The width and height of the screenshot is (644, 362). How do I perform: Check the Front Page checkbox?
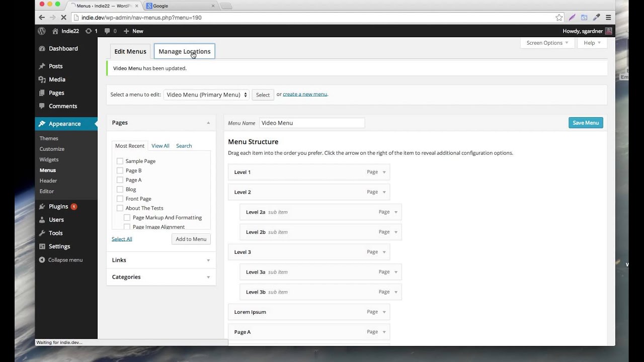point(120,199)
